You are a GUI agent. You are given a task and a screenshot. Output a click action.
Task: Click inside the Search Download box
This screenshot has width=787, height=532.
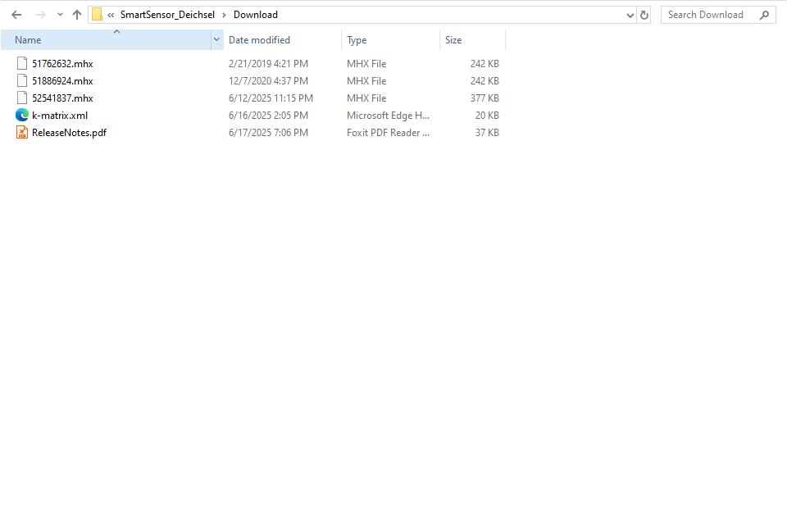(707, 14)
